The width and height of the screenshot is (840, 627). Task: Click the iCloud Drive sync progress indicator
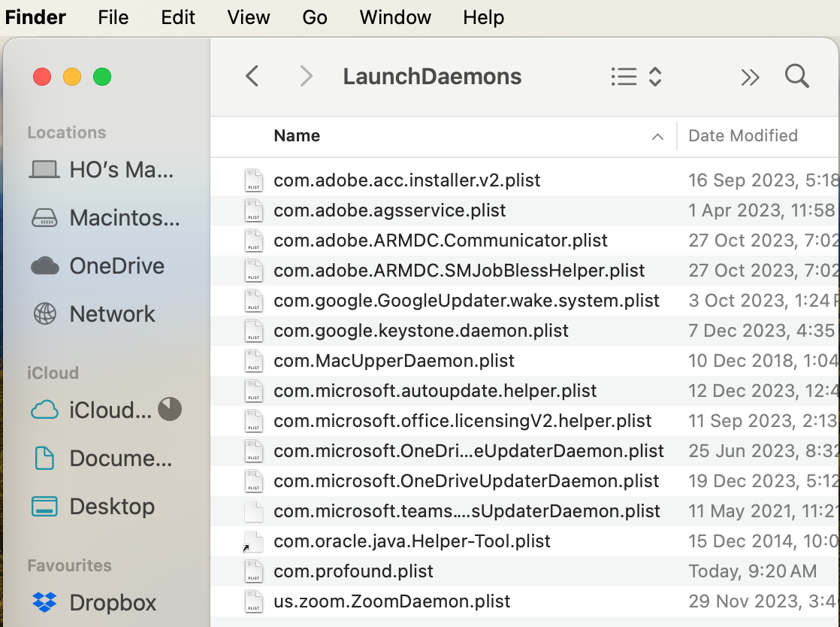(170, 410)
